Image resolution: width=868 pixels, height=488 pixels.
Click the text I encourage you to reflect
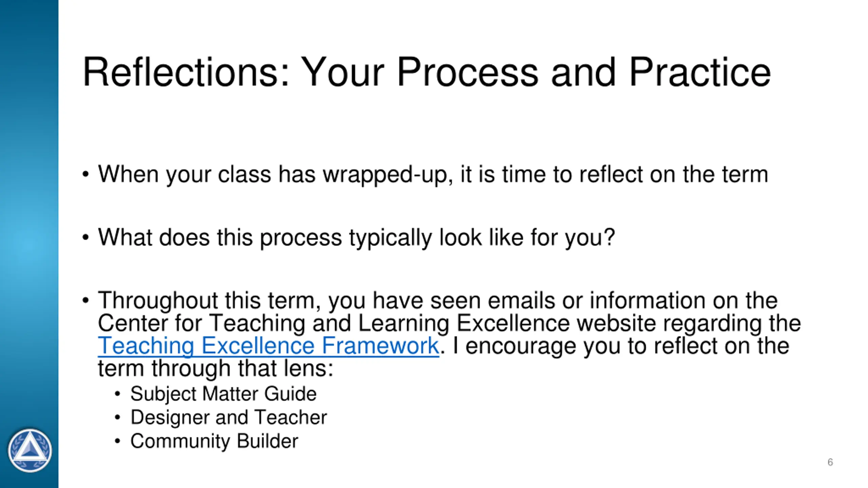(621, 345)
